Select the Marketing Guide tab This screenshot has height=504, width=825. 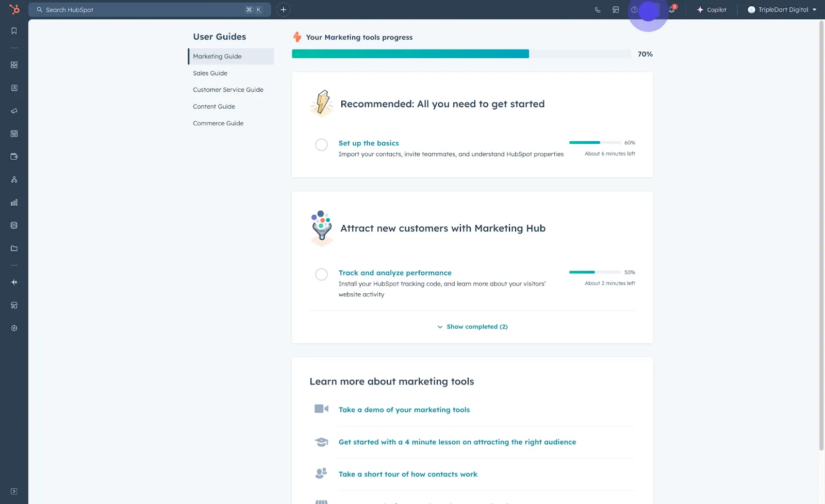point(231,57)
